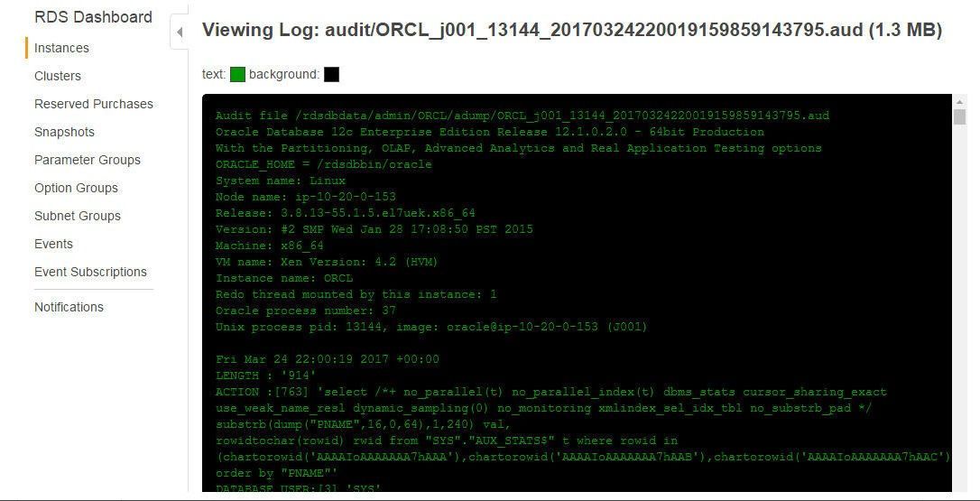Image resolution: width=980 pixels, height=501 pixels.
Task: Click the log scrollbar up arrow
Action: [x=959, y=101]
